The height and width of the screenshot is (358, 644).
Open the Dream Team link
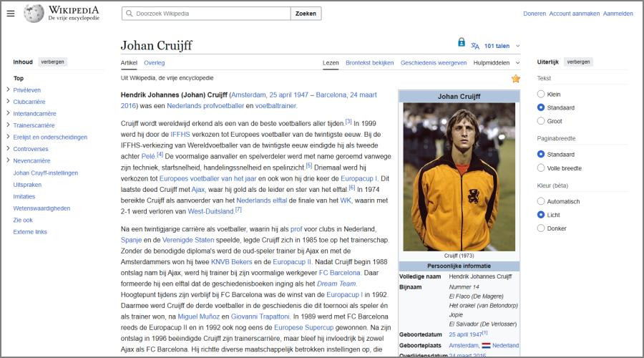[x=336, y=284]
